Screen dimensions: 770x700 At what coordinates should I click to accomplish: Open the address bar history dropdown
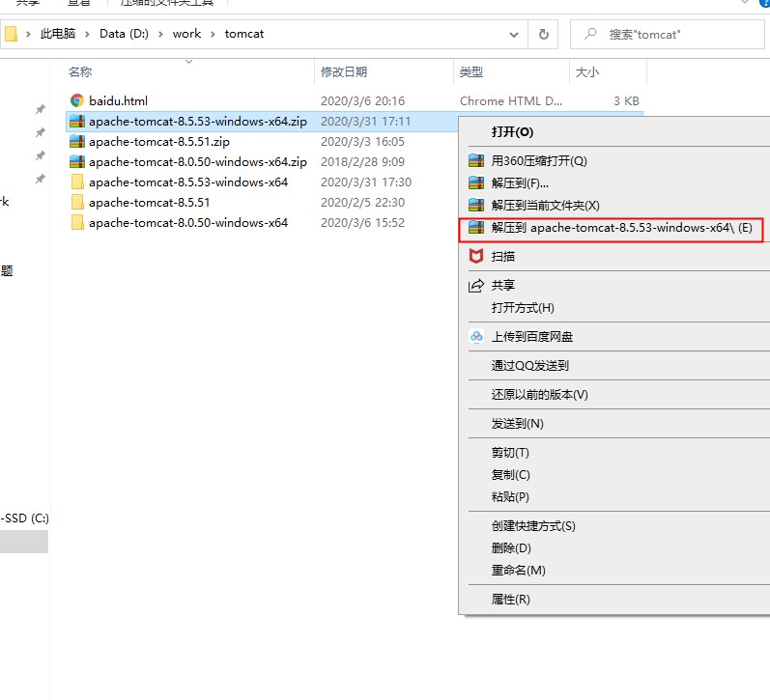coord(514,35)
